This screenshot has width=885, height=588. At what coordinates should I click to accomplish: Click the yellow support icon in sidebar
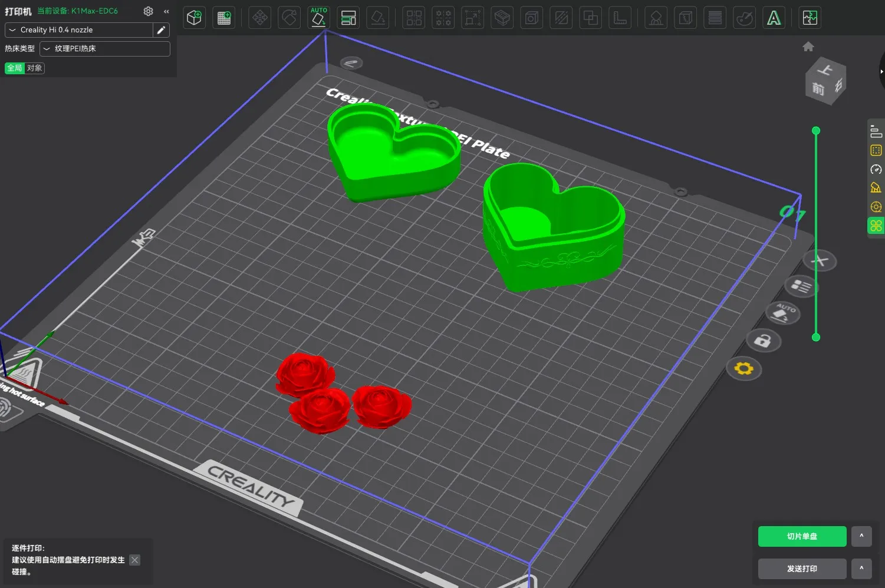(x=876, y=188)
